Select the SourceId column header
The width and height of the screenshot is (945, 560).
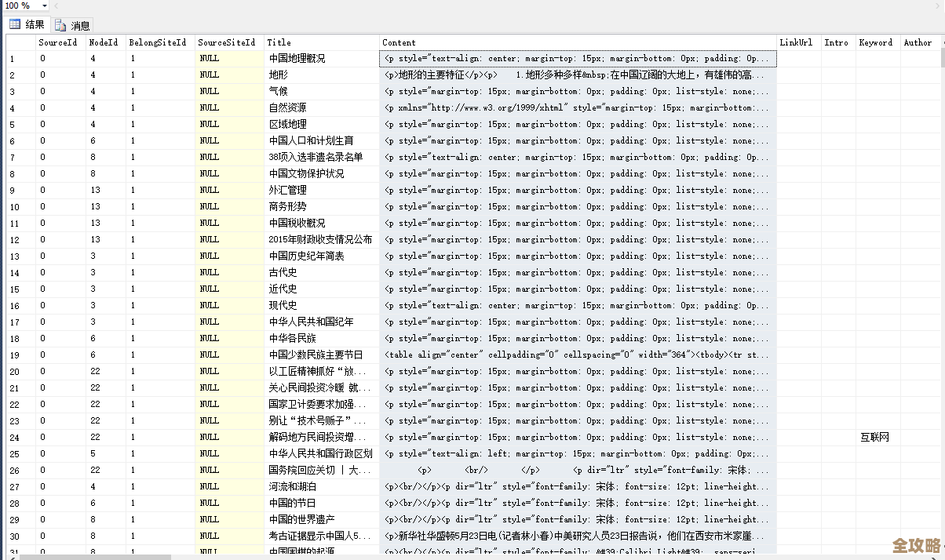click(x=58, y=42)
